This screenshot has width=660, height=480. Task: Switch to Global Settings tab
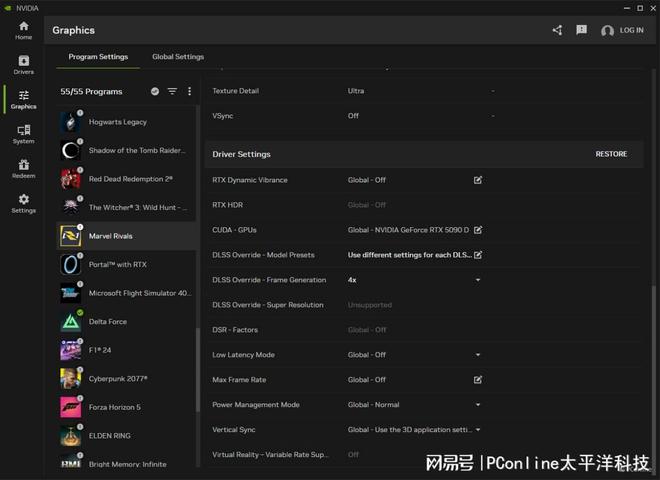(x=178, y=57)
